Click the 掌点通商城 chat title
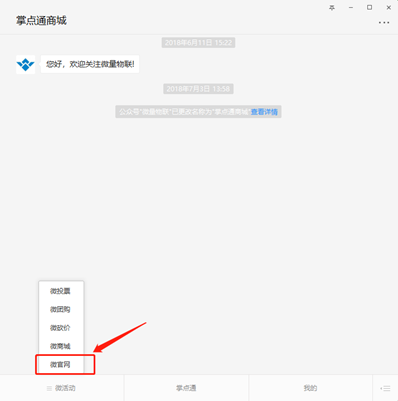This screenshot has height=401, width=398. pos(41,21)
